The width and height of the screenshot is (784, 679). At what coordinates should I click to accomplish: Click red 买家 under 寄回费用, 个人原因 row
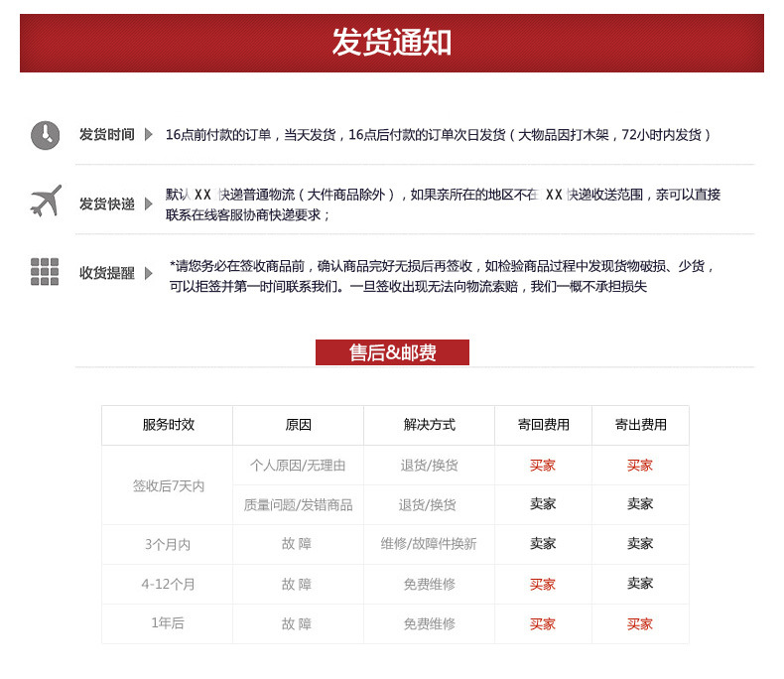(x=543, y=466)
